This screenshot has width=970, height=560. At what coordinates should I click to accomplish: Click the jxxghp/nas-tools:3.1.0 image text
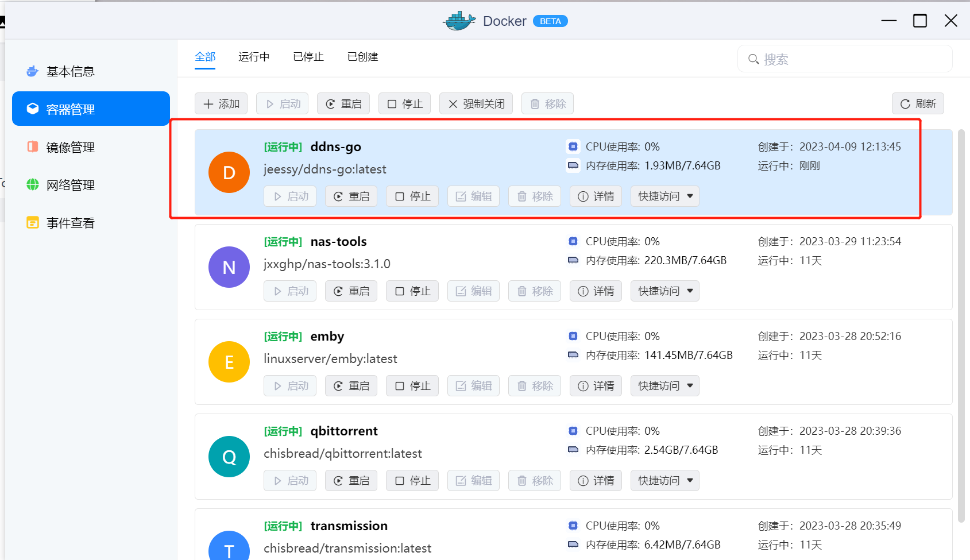coord(327,264)
